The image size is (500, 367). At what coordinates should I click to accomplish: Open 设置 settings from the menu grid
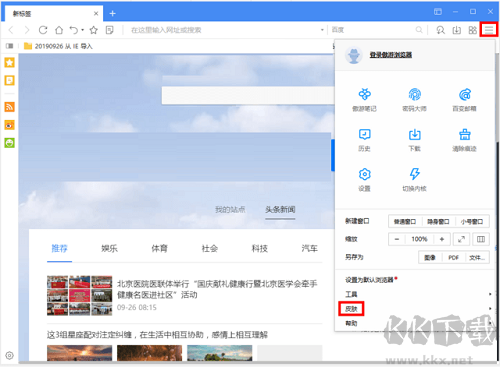(x=364, y=180)
